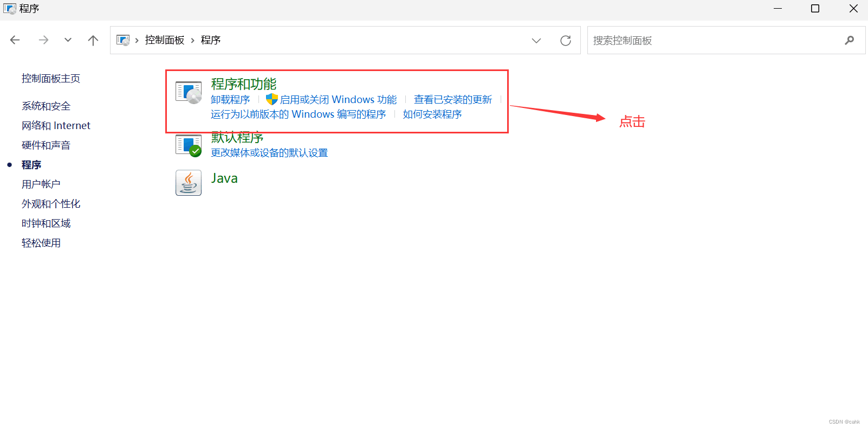868x429 pixels.
Task: Click the Programs and Features icon
Action: (189, 92)
